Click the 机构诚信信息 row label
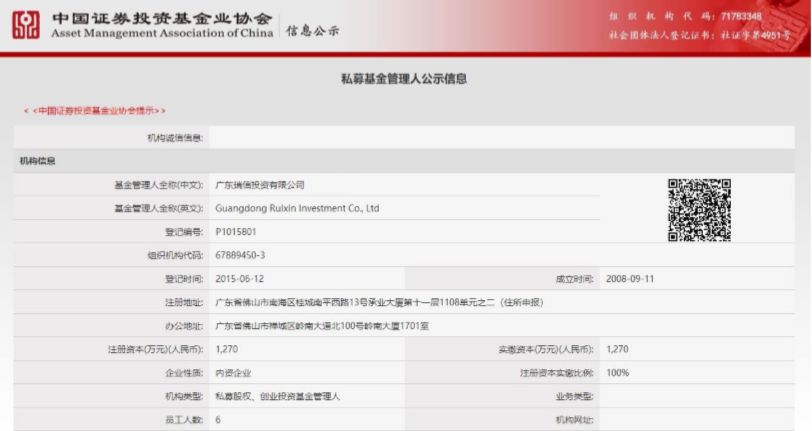Viewport: 812px width, 431px height. 175,138
